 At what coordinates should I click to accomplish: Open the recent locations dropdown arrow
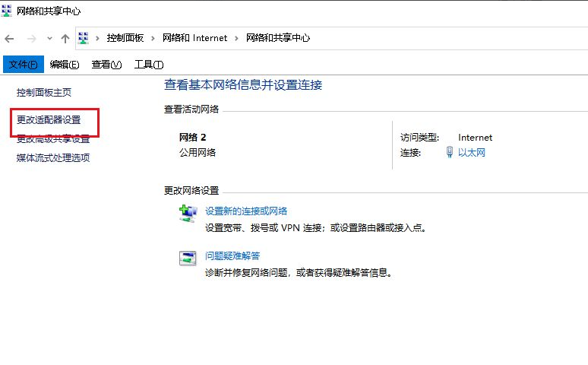(49, 38)
